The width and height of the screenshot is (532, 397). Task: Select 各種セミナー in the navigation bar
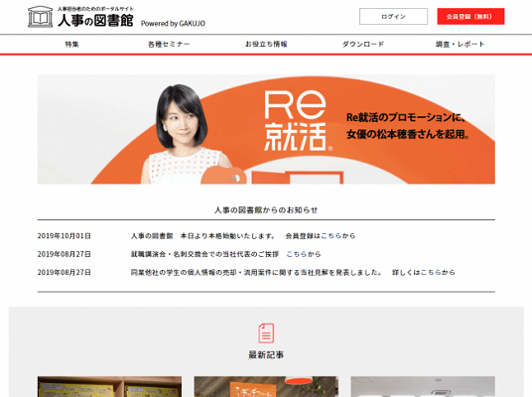pos(169,44)
